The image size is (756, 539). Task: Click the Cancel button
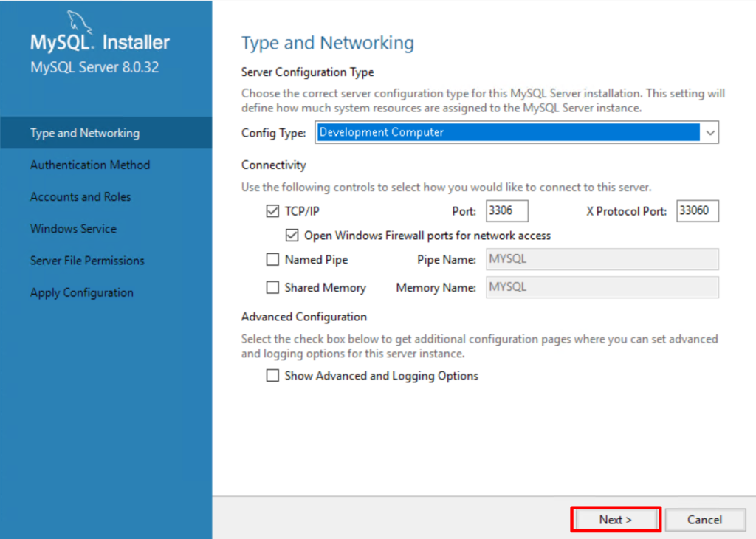pyautogui.click(x=704, y=519)
